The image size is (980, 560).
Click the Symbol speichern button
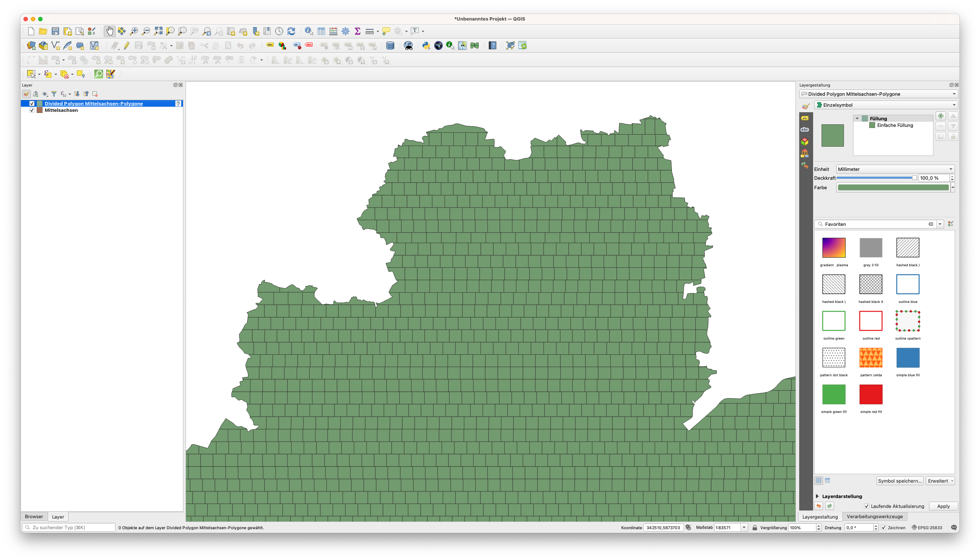coord(900,481)
